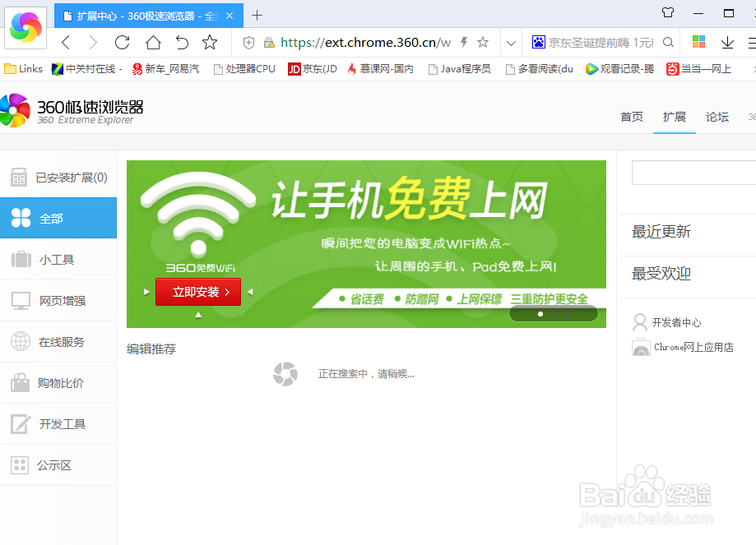This screenshot has height=545, width=756.
Task: Go to 首页 navigation tab
Action: click(x=632, y=117)
